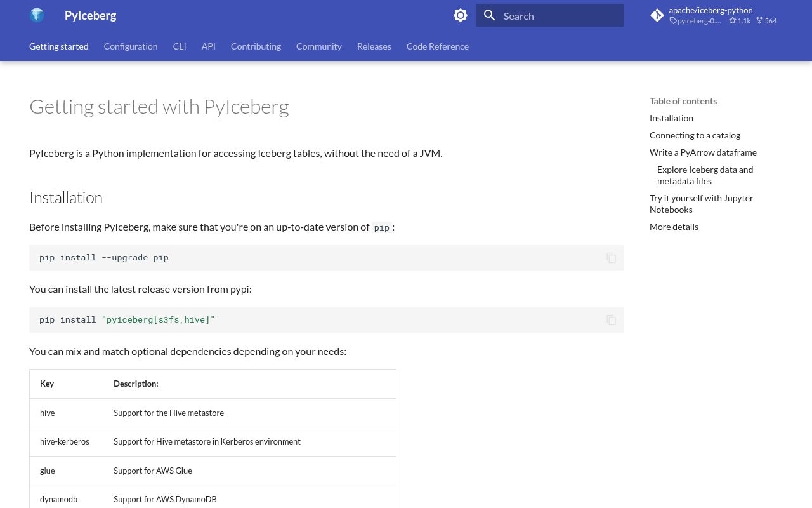This screenshot has width=812, height=508.
Task: Click the fork icon beside 564
Action: tap(759, 21)
